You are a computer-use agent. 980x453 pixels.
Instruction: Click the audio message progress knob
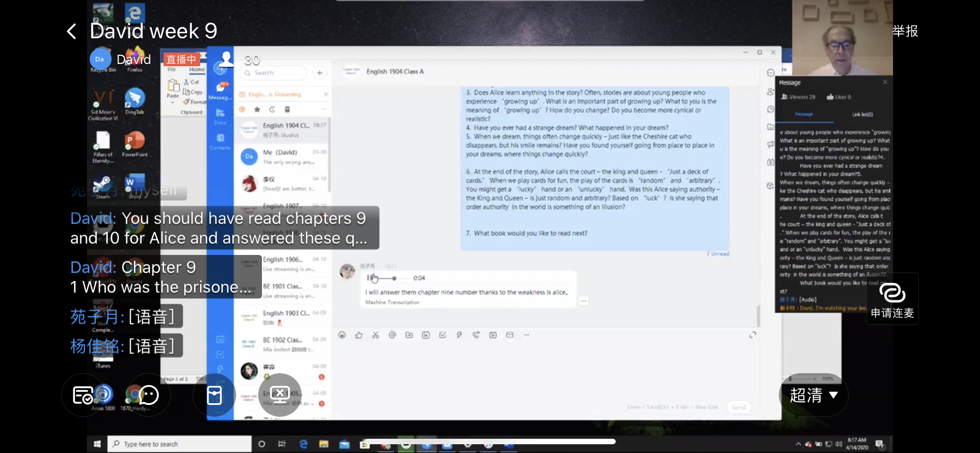point(394,278)
